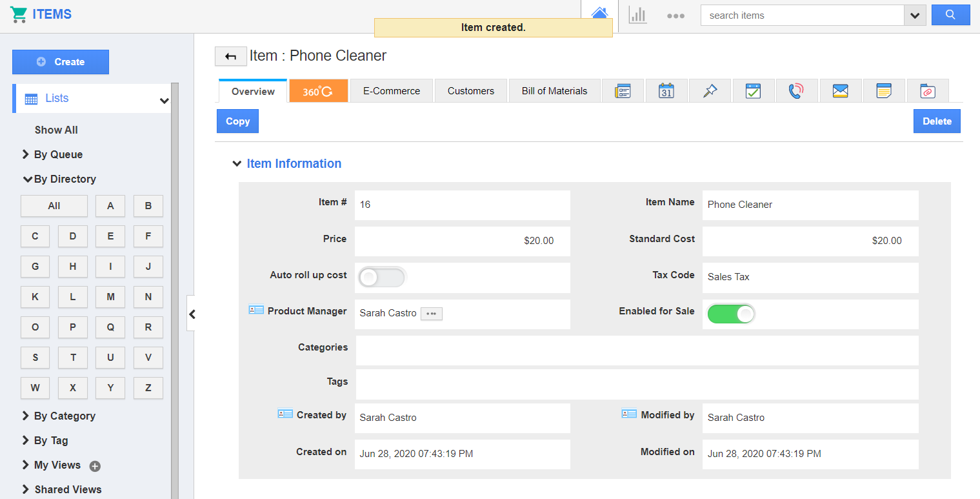Open the call logs phone icon tab
The height and width of the screenshot is (499, 980).
pyautogui.click(x=796, y=91)
